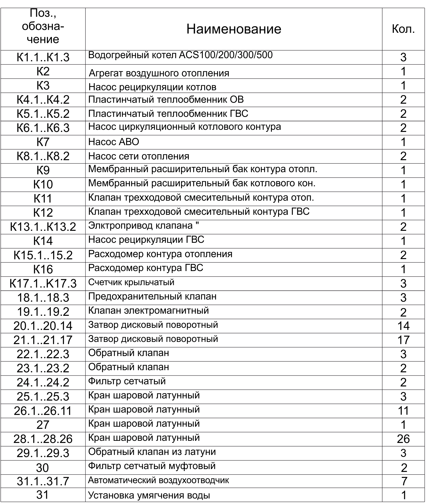This screenshot has width=426, height=504.
Task: Select position cell 'К7'
Action: pos(43,142)
